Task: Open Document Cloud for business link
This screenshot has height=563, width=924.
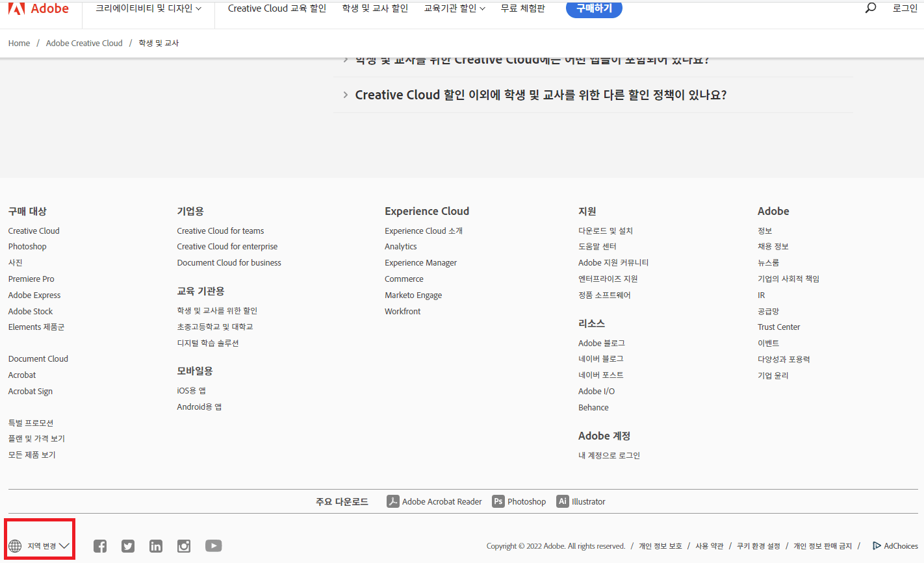Action: click(229, 263)
